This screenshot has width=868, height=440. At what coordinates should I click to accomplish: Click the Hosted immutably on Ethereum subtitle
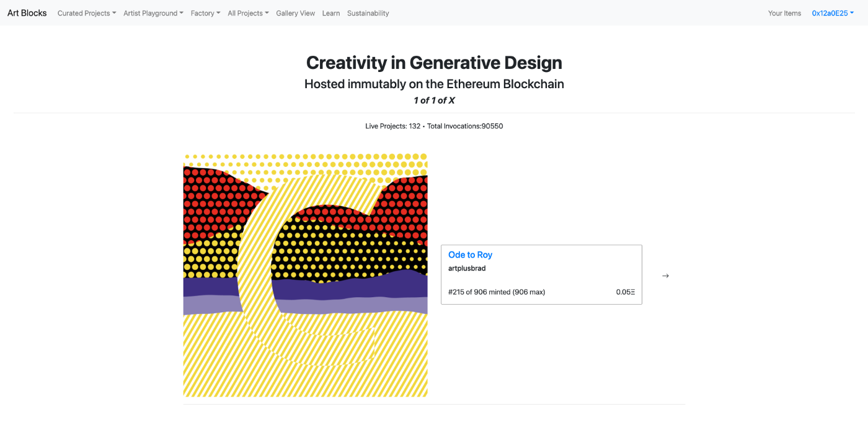[434, 84]
